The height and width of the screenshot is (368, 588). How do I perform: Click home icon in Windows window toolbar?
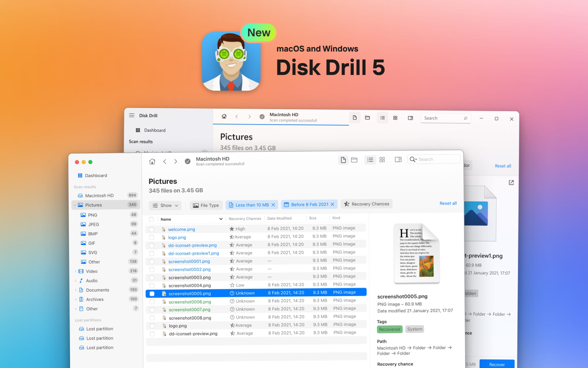coord(224,116)
